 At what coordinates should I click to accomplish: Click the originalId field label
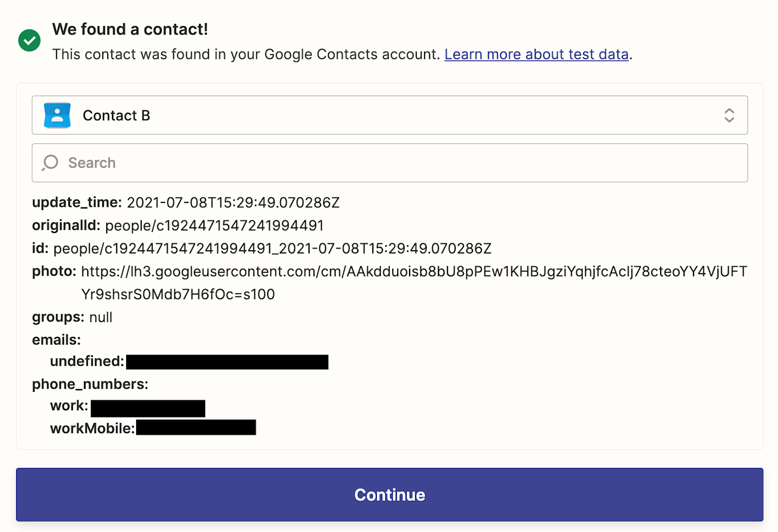(x=66, y=225)
